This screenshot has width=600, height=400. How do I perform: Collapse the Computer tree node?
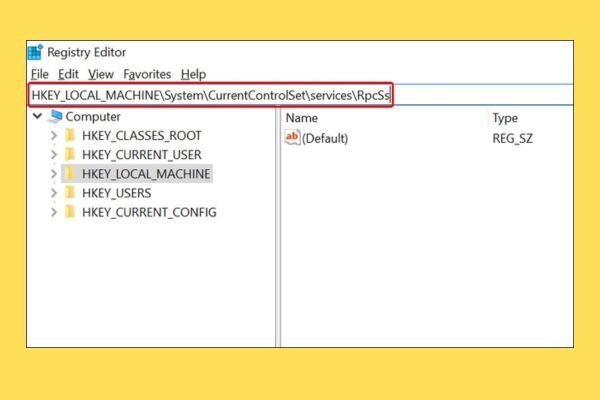38,116
